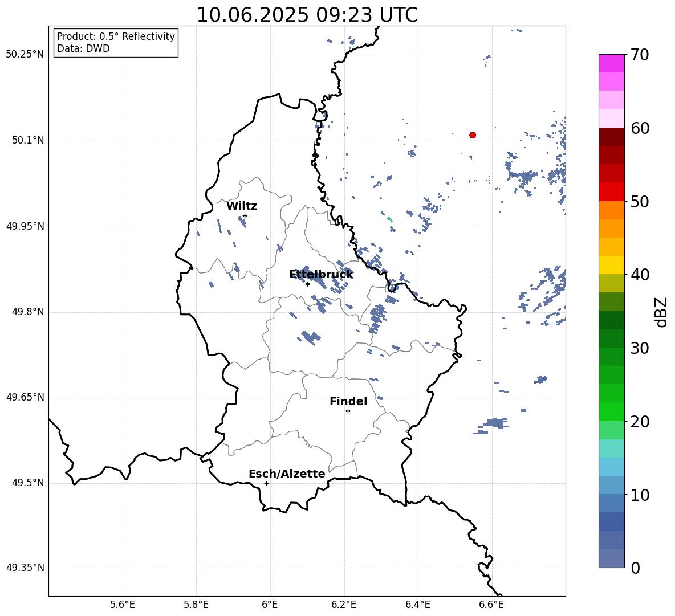Click the Findel station cross marker

coord(348,411)
